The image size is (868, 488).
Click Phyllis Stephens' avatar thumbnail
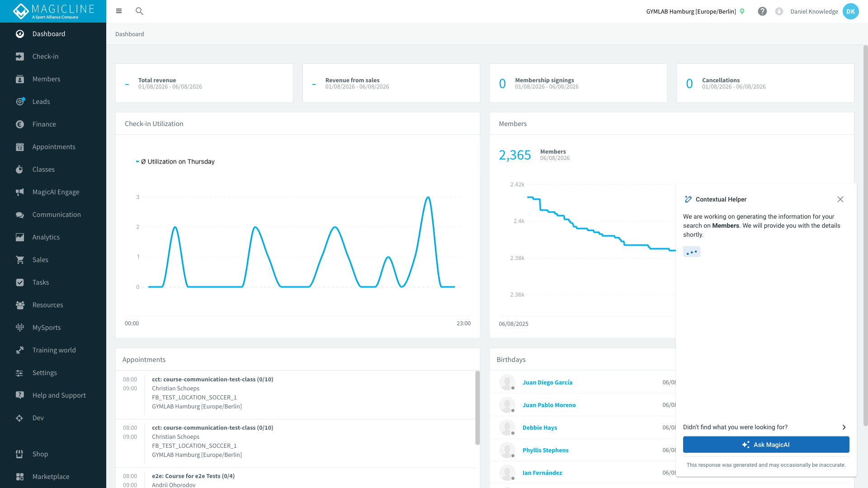(507, 450)
